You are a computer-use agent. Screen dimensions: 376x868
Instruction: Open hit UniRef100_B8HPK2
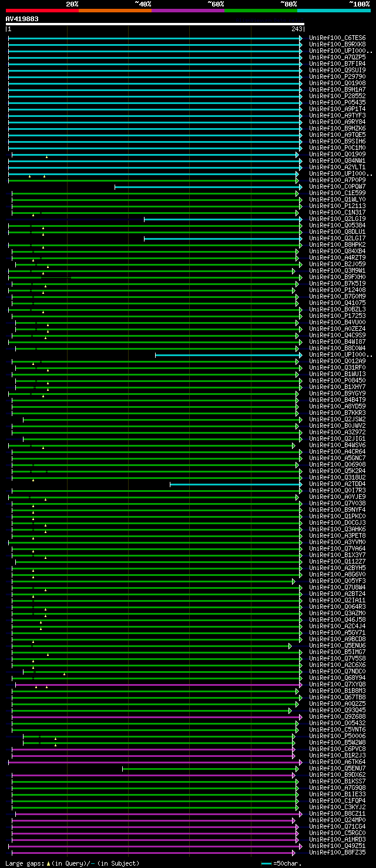tap(337, 244)
